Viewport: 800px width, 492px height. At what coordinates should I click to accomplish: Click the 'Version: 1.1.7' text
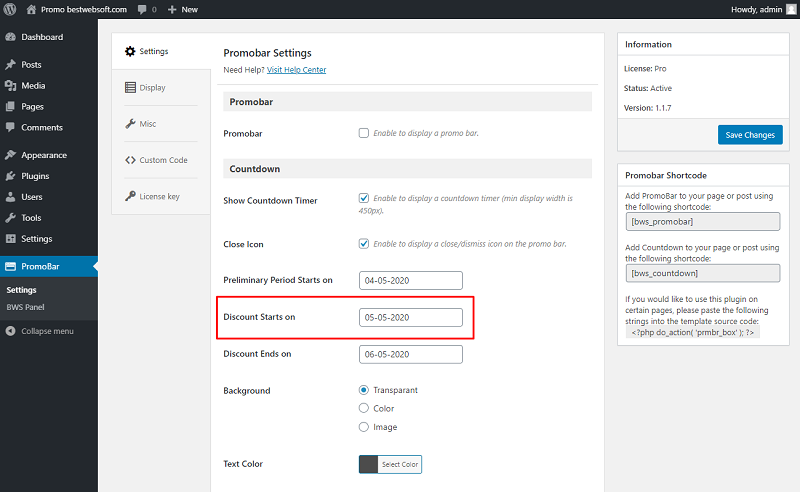tap(647, 108)
